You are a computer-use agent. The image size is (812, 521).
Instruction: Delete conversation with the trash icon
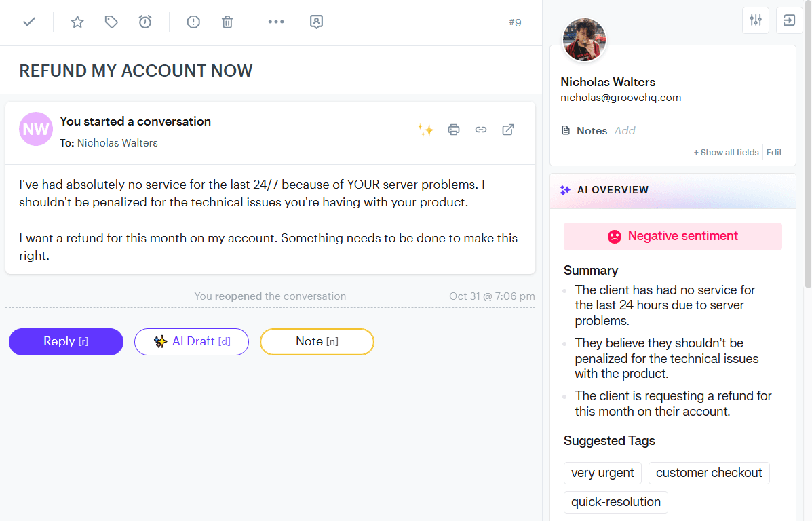pos(227,22)
